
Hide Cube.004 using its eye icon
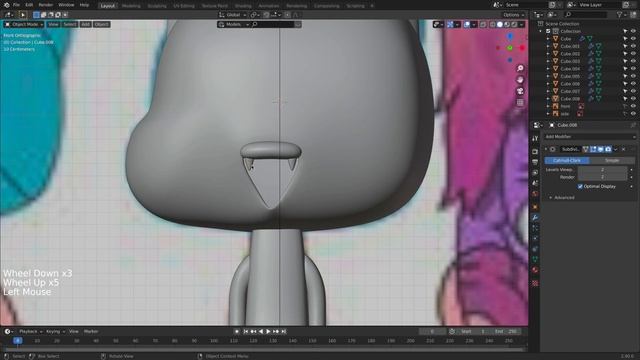click(633, 69)
